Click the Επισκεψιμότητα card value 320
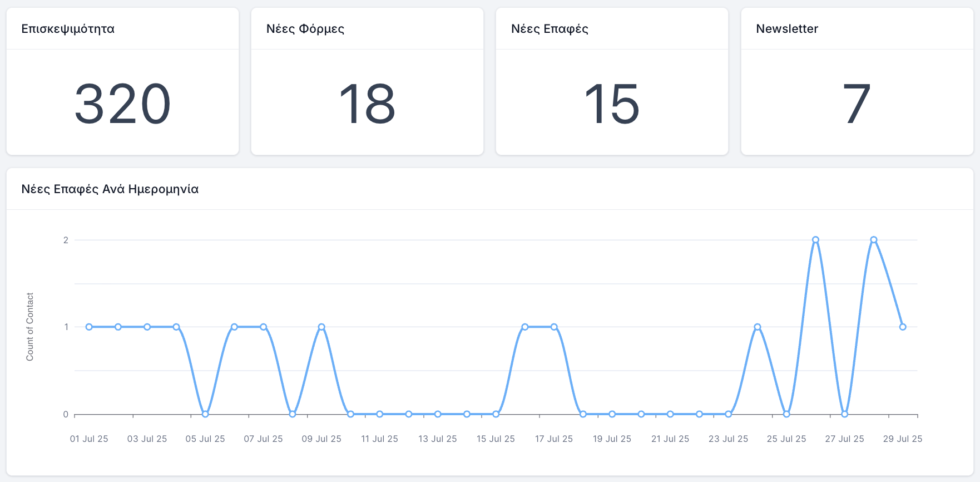Viewport: 980px width, 482px height. 122,104
